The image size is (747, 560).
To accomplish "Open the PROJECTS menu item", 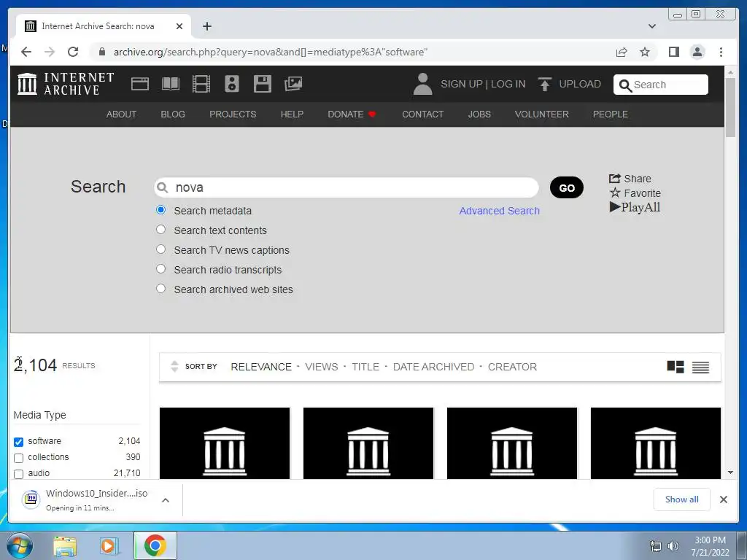I will coord(233,114).
